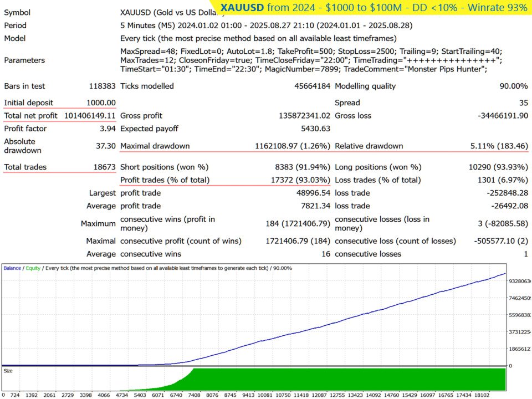The height and width of the screenshot is (399, 532).
Task: Click the green Equity legend label
Action: pos(33,268)
